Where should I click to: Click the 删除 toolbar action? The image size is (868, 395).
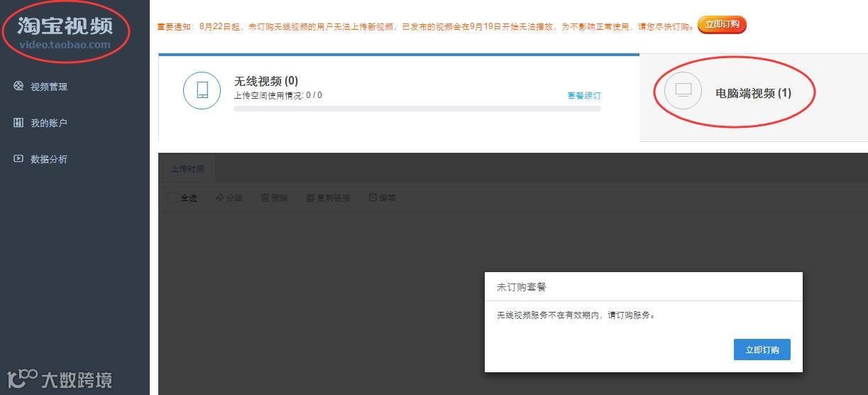pos(275,197)
